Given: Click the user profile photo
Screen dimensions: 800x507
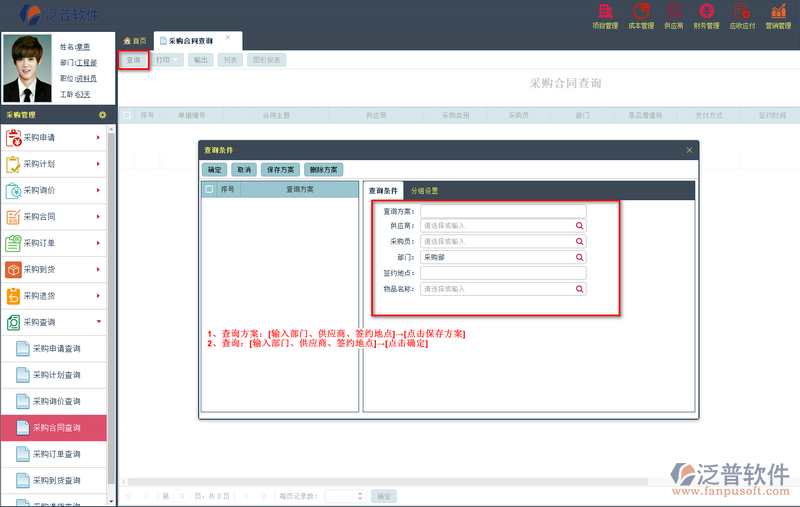Looking at the screenshot, I should pos(28,68).
